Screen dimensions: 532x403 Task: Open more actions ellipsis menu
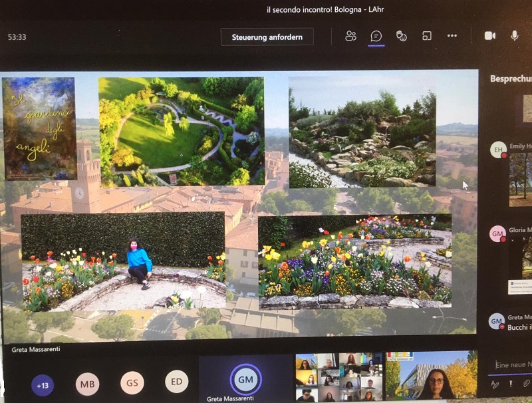452,36
